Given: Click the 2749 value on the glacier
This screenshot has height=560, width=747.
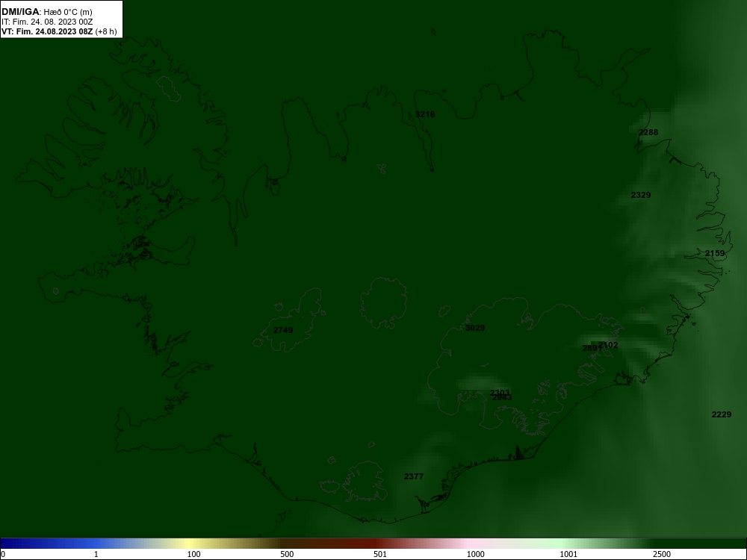Looking at the screenshot, I should (x=283, y=330).
